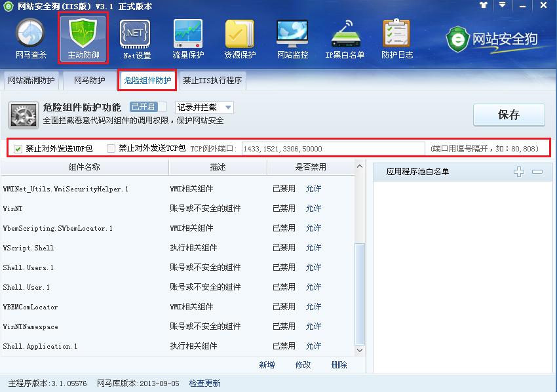The image size is (557, 392).
Task: Open 资源保护 resource protection
Action: [x=240, y=38]
